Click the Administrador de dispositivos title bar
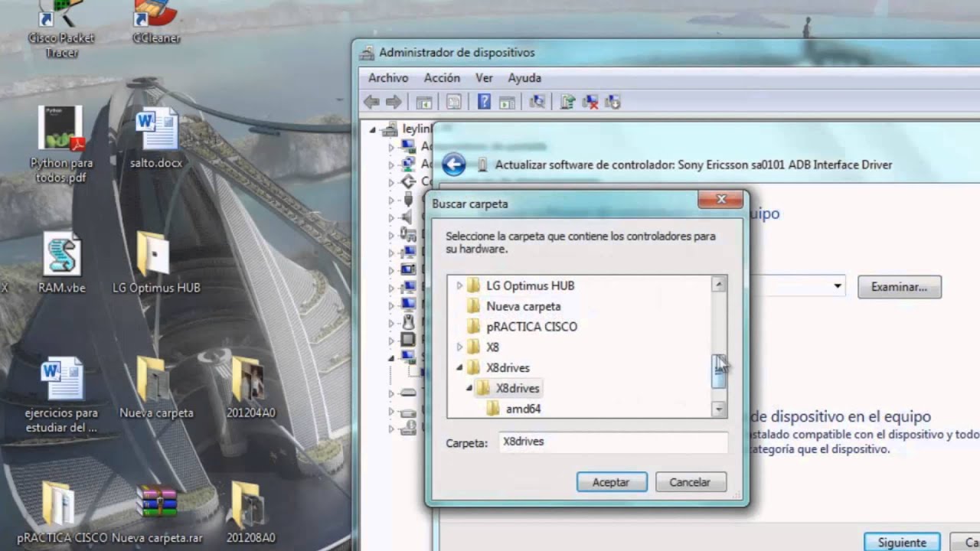The image size is (980, 551). 666,53
